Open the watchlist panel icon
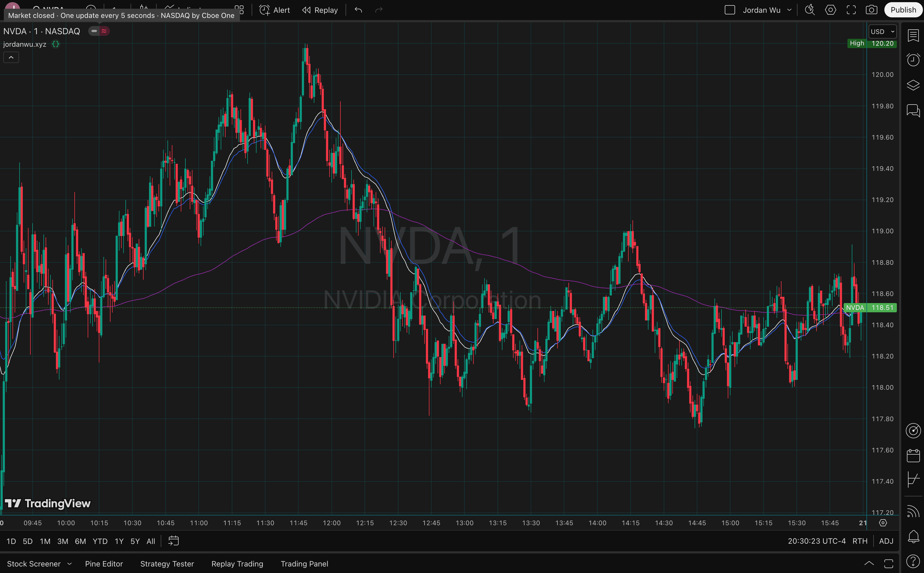 [913, 35]
